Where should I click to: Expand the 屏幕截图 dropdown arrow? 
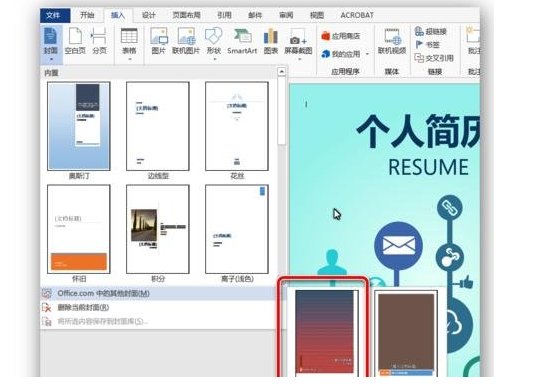point(299,60)
